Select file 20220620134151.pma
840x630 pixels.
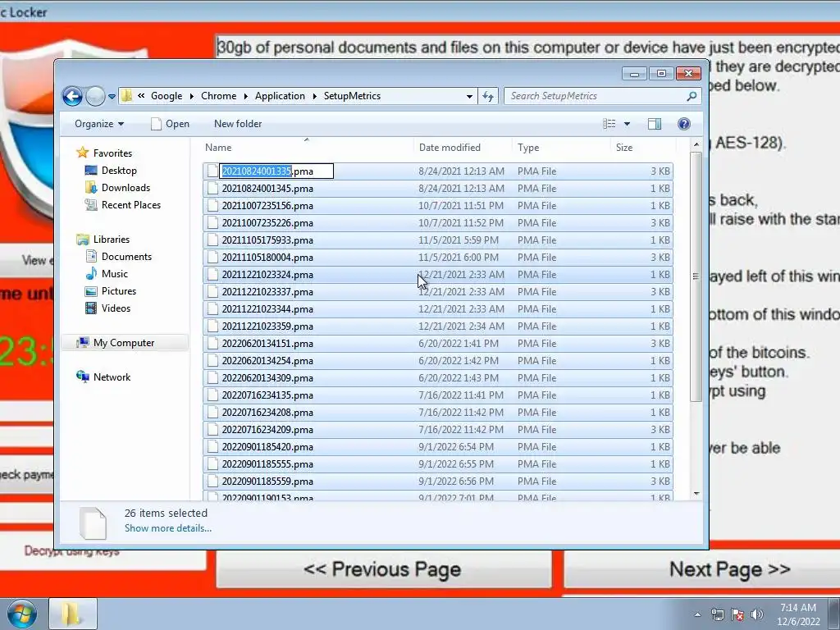[x=438, y=344]
